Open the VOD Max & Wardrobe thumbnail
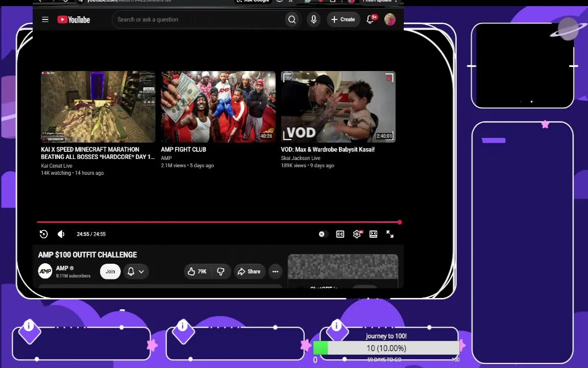This screenshot has height=368, width=588. [338, 107]
